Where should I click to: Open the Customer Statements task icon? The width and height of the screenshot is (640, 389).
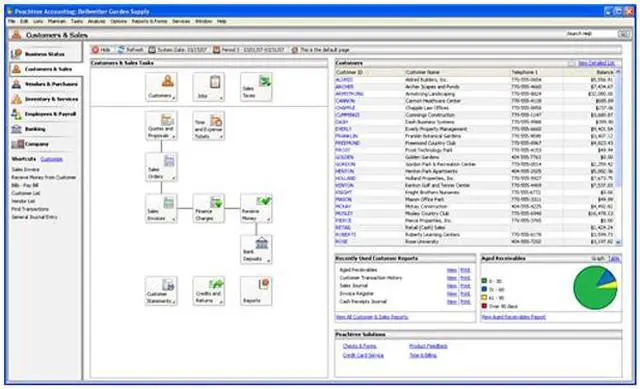coord(161,291)
